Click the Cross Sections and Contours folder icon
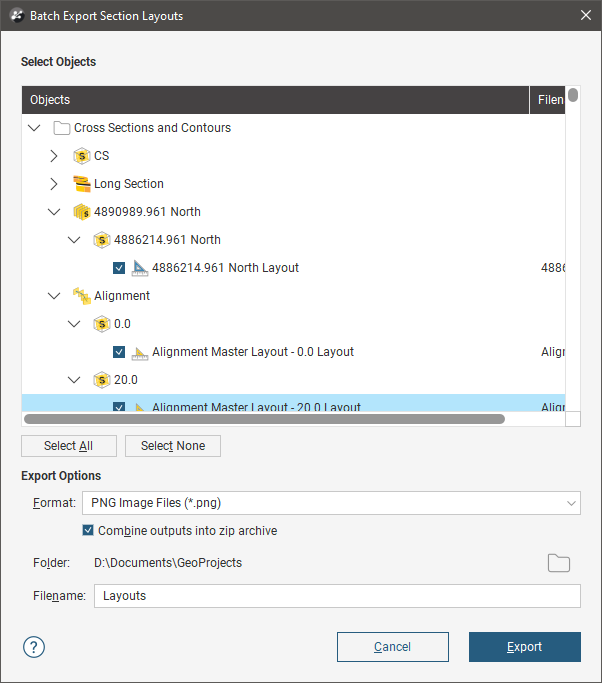This screenshot has height=683, width=602. (x=62, y=128)
